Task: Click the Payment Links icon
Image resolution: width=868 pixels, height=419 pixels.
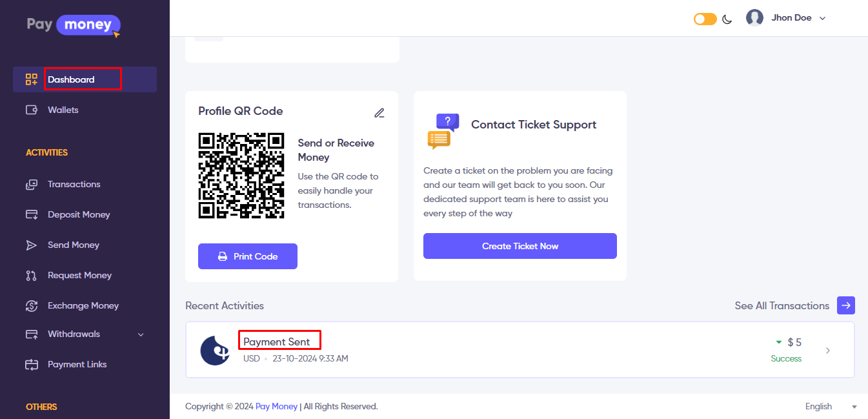Action: click(32, 364)
